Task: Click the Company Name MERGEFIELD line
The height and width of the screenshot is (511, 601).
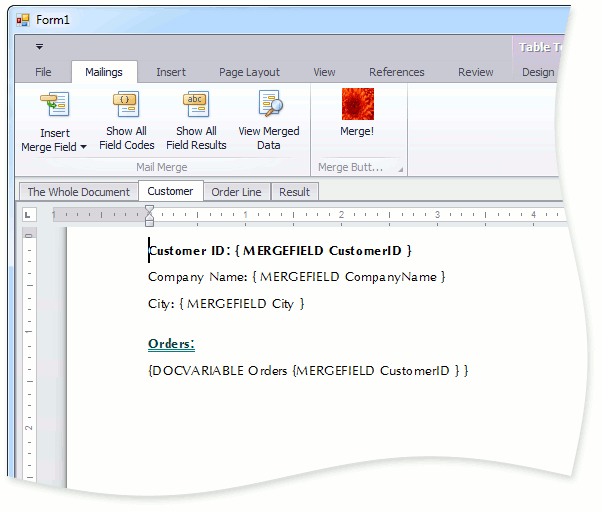Action: click(x=297, y=277)
